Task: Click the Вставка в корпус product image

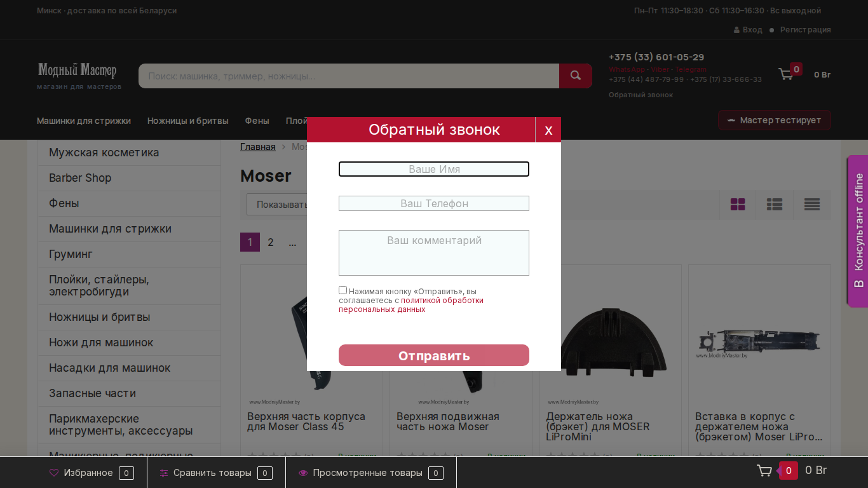Action: (x=759, y=343)
